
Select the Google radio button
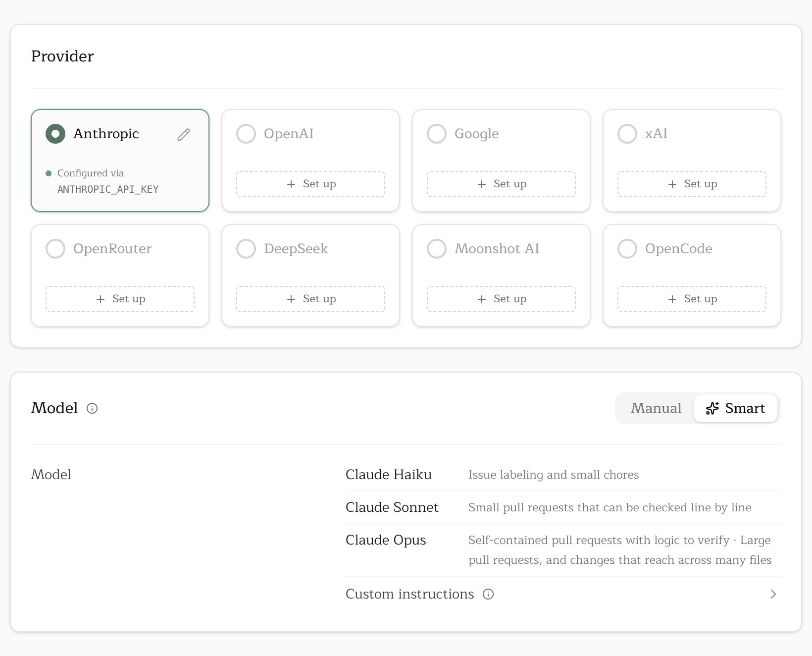click(437, 134)
